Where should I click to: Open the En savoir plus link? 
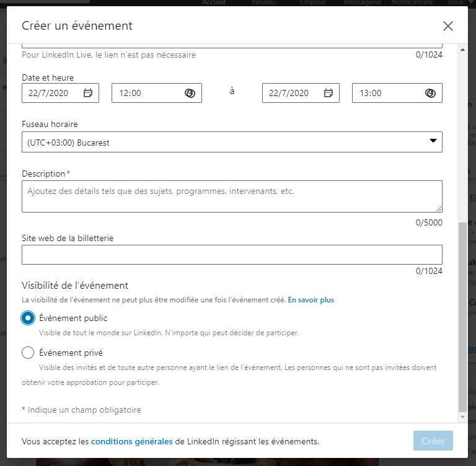click(311, 300)
